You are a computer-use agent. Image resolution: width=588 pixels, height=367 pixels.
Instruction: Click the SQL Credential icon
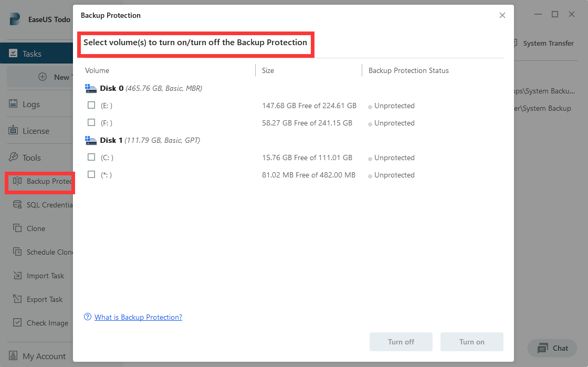coord(17,205)
